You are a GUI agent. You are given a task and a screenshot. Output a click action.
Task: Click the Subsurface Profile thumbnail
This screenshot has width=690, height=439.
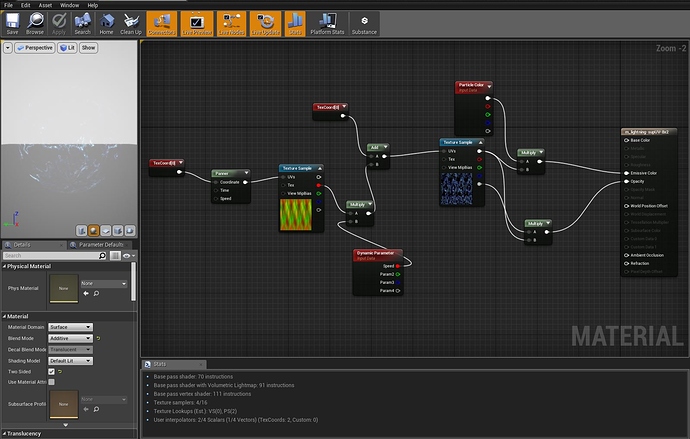pyautogui.click(x=64, y=404)
